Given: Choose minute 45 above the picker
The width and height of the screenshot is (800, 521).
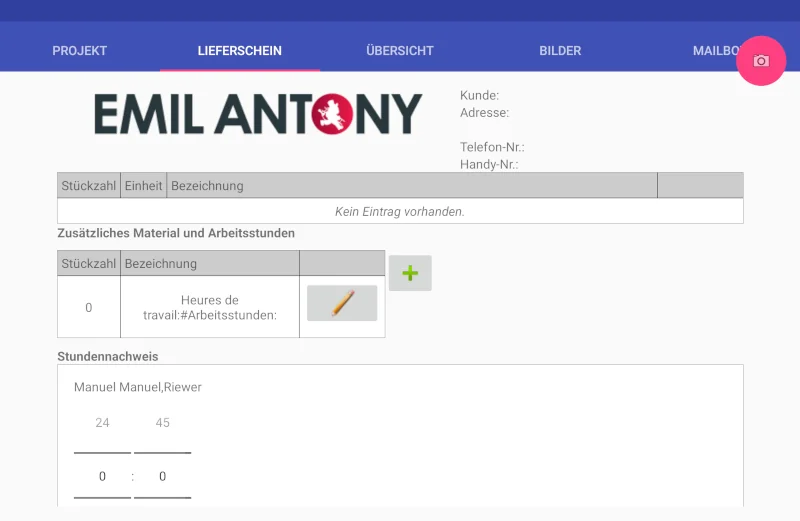Looking at the screenshot, I should (x=162, y=423).
